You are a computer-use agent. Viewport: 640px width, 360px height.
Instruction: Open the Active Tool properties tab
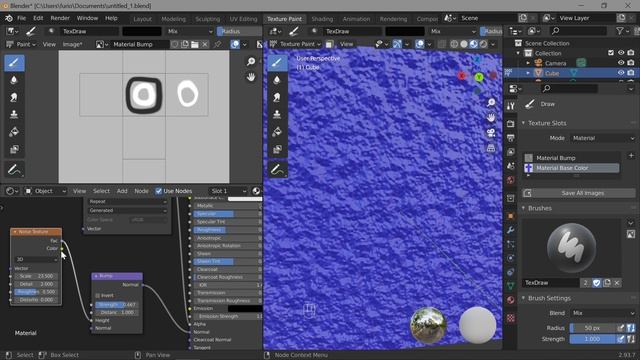[x=511, y=106]
